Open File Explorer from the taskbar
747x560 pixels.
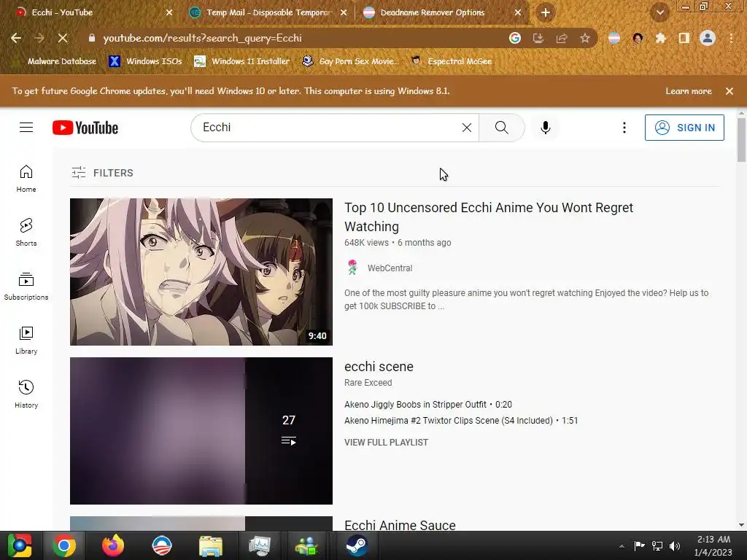[x=211, y=545]
